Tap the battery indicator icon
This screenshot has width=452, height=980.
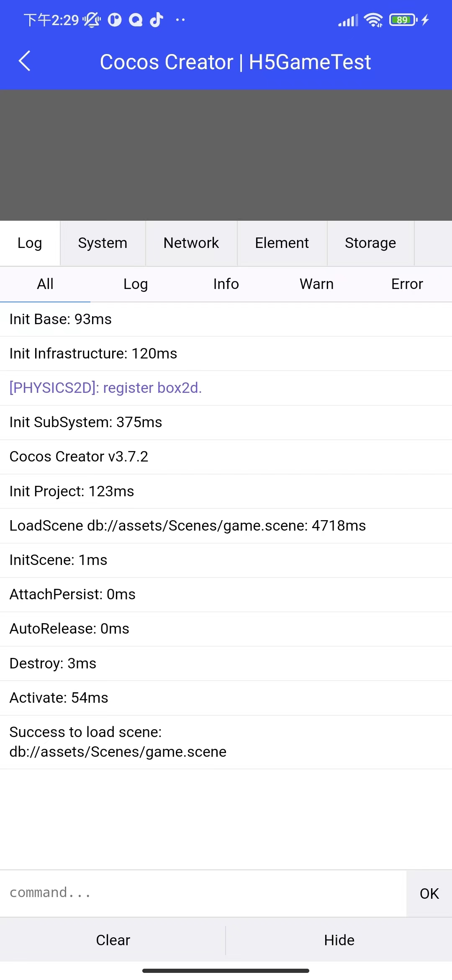(x=403, y=20)
